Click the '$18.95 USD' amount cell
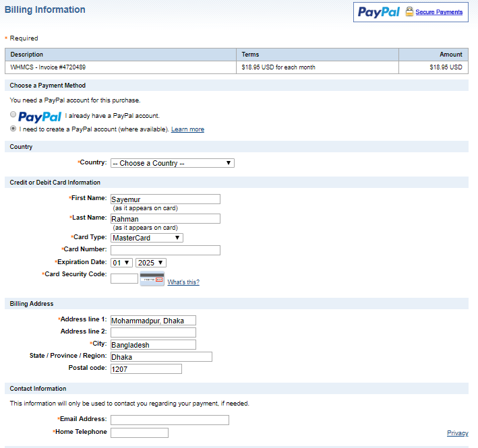The image size is (478, 448). [x=434, y=67]
